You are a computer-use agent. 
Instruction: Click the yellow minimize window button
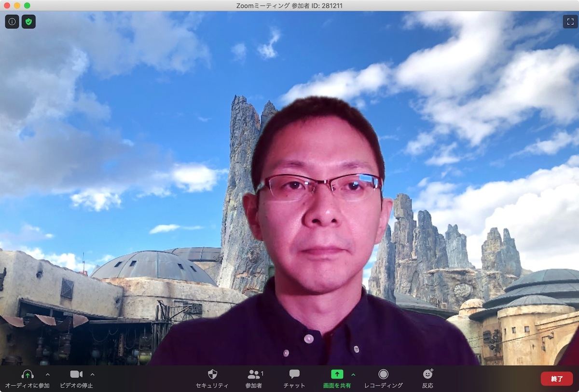click(x=17, y=5)
